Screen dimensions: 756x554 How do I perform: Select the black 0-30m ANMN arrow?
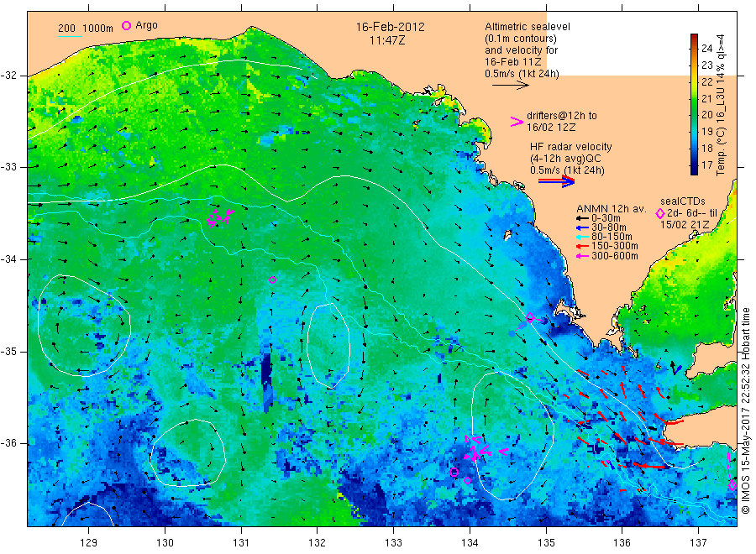pos(583,218)
